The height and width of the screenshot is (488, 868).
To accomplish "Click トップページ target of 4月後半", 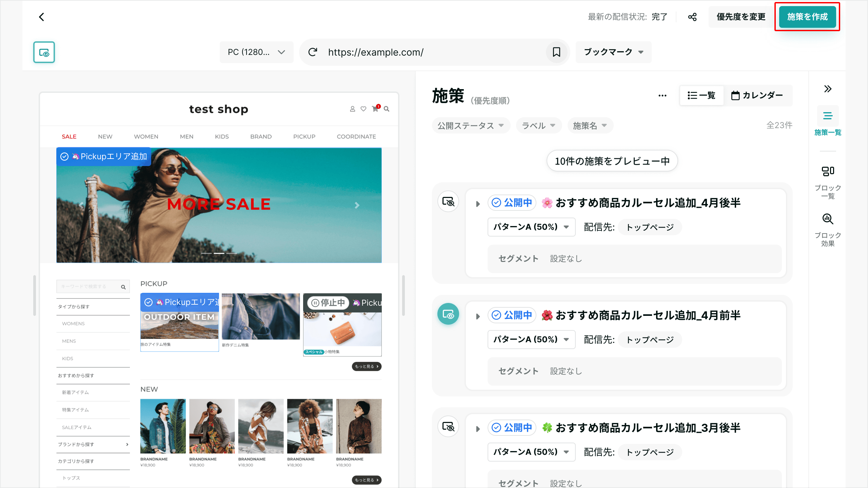I will 650,227.
